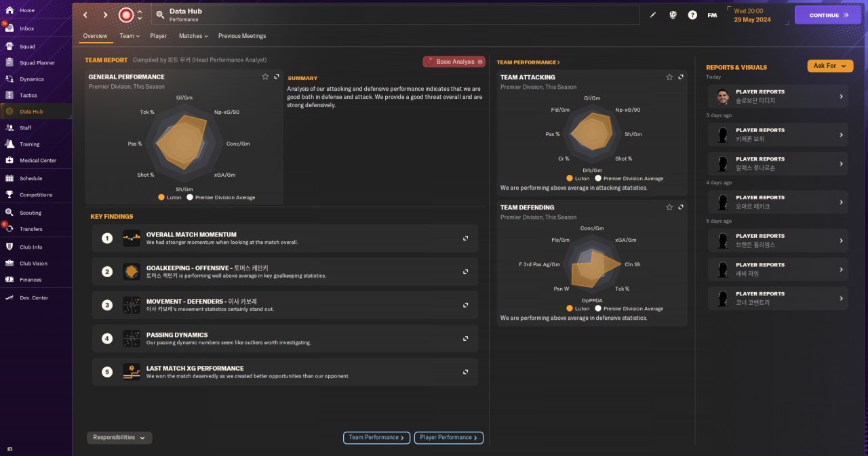This screenshot has height=456, width=868.
Task: Select the Overview tab
Action: tap(95, 36)
